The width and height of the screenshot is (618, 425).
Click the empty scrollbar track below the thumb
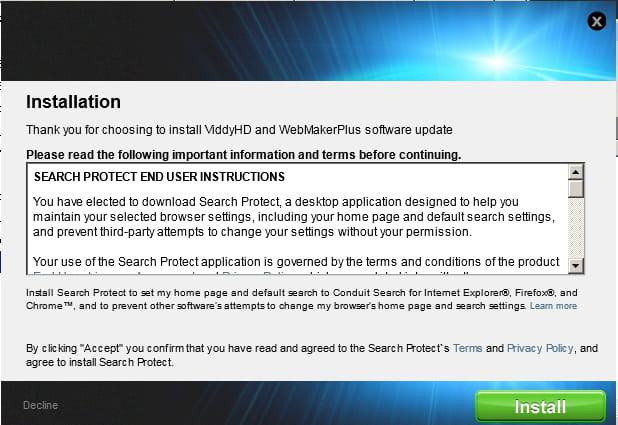pyautogui.click(x=576, y=228)
